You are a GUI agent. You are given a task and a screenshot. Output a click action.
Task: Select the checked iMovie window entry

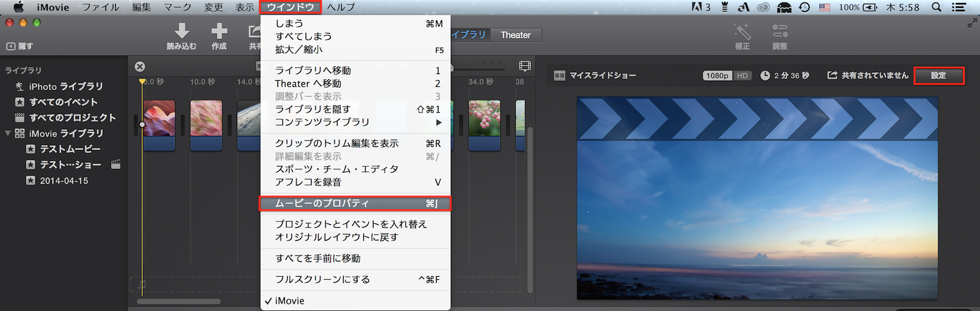[355, 301]
